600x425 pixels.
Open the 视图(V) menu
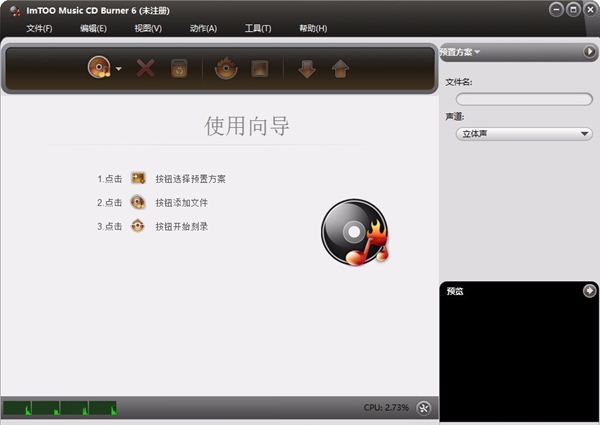point(148,28)
